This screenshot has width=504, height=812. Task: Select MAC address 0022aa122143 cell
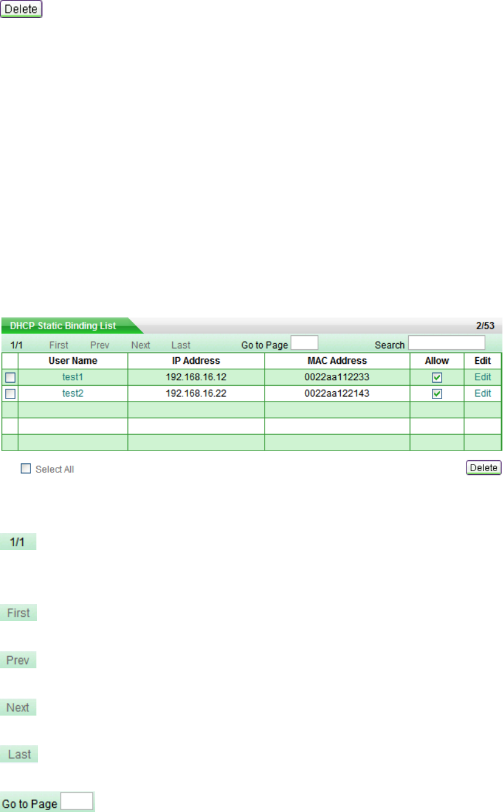click(337, 394)
